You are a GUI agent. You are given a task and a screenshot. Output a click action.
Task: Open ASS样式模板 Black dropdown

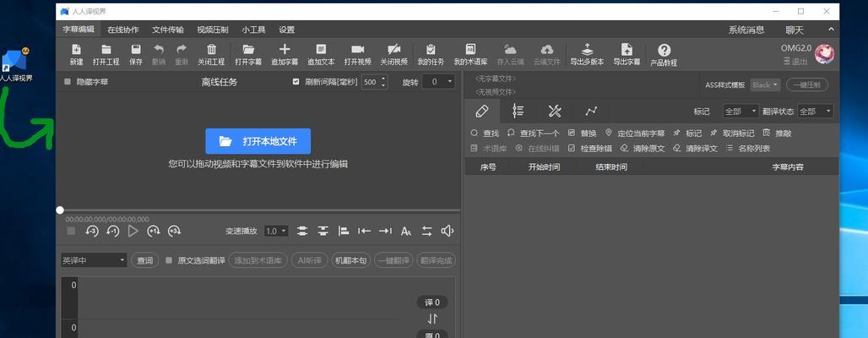(766, 84)
